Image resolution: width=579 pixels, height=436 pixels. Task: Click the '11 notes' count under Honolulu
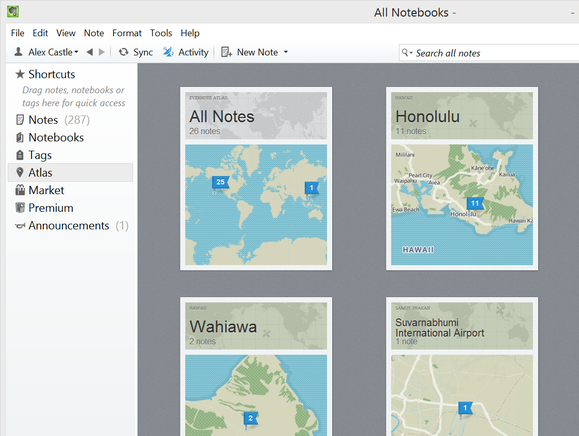[411, 131]
